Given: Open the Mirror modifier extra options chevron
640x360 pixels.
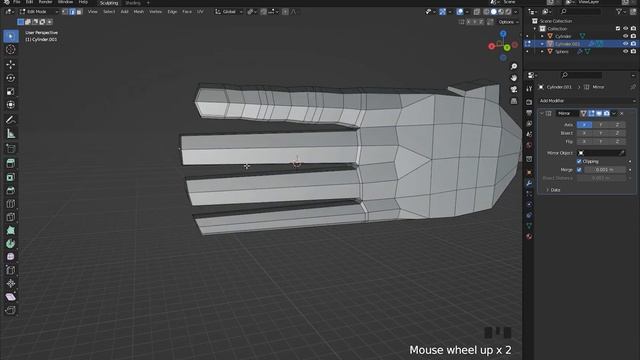Looking at the screenshot, I should tap(614, 113).
